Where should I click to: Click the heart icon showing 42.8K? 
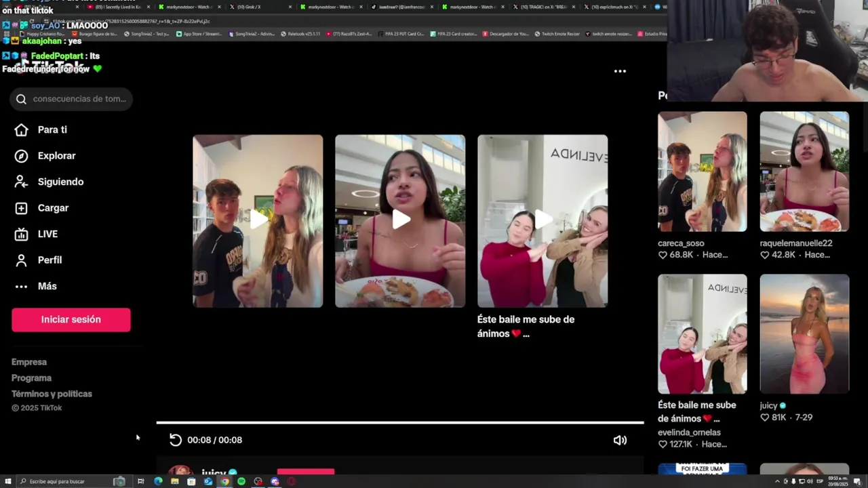click(765, 255)
